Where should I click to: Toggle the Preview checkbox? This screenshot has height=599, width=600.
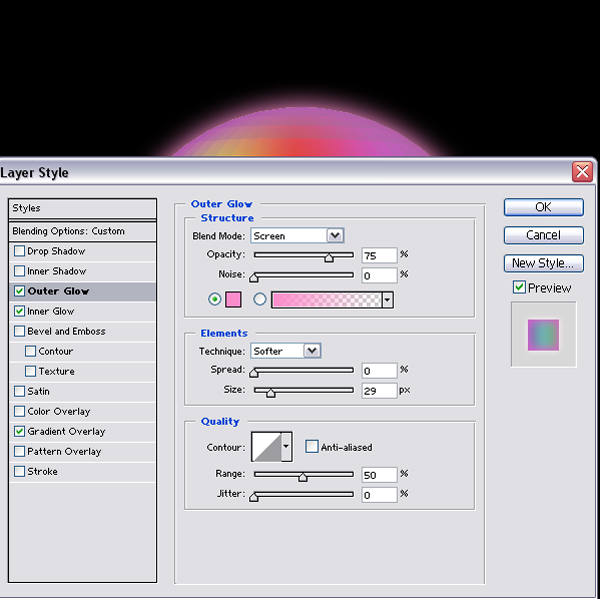(519, 287)
